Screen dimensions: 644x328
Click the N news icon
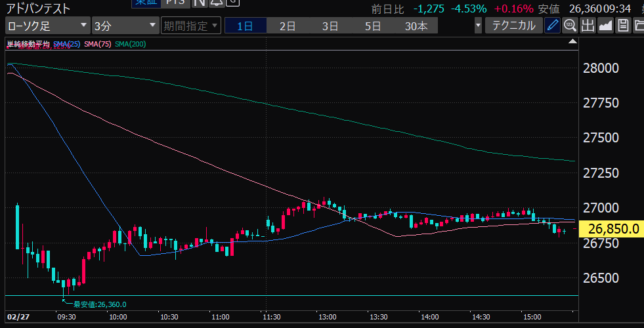coord(198,3)
